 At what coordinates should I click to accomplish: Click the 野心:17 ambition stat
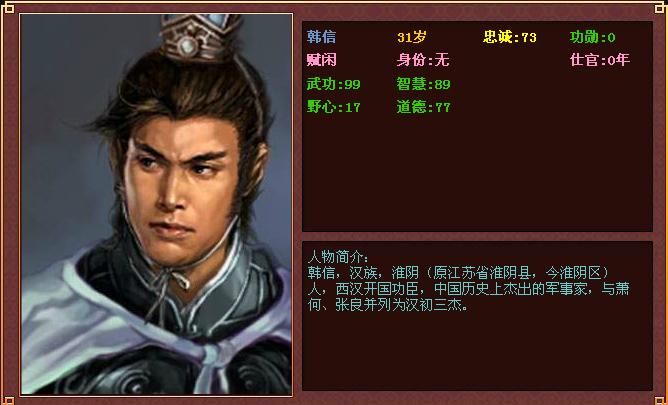tap(334, 106)
